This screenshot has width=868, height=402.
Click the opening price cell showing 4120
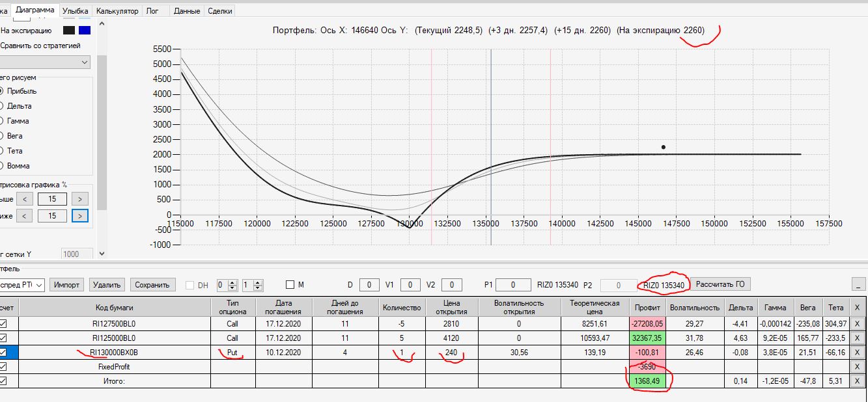pyautogui.click(x=451, y=338)
